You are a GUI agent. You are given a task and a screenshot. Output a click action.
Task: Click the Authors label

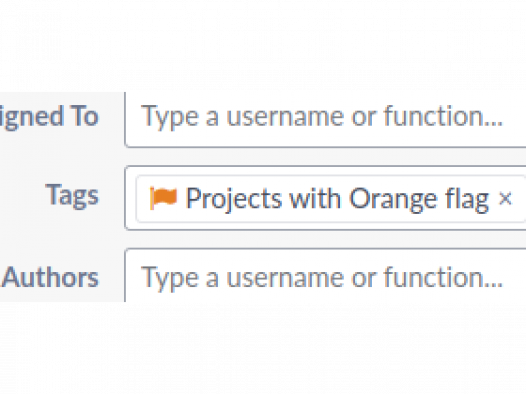[x=50, y=278]
